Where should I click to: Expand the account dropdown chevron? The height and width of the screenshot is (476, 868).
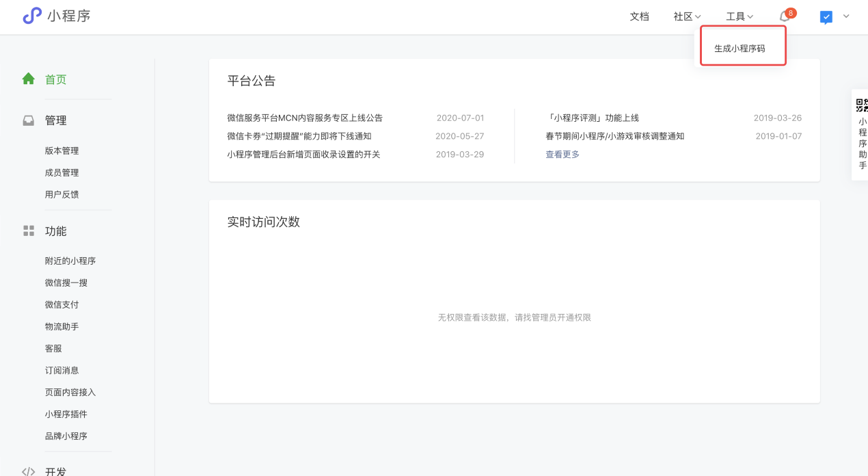(x=846, y=16)
